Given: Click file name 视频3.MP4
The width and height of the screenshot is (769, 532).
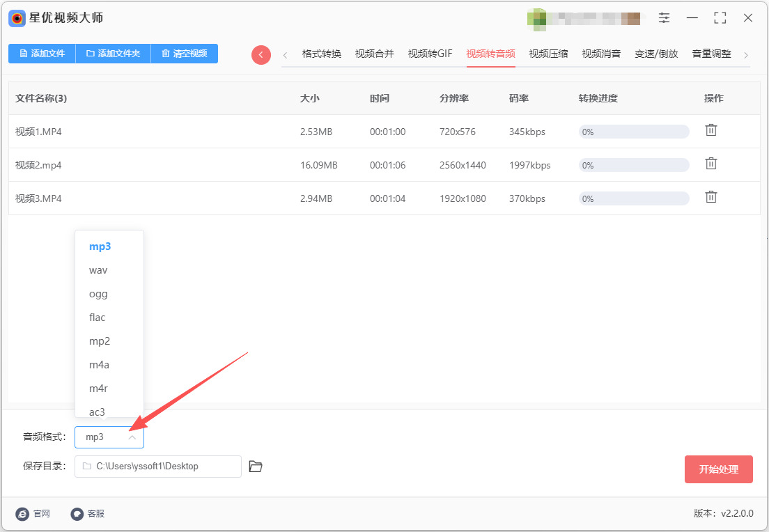Looking at the screenshot, I should pos(38,198).
